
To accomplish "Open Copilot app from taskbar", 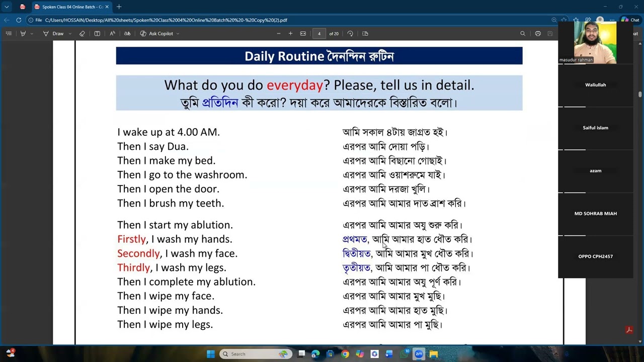I will point(360,354).
